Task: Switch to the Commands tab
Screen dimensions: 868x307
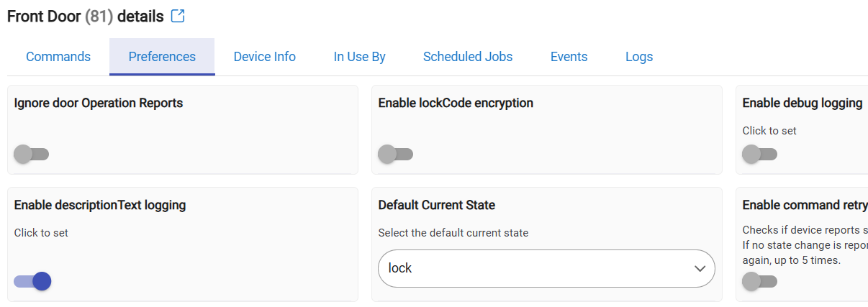Action: [58, 57]
